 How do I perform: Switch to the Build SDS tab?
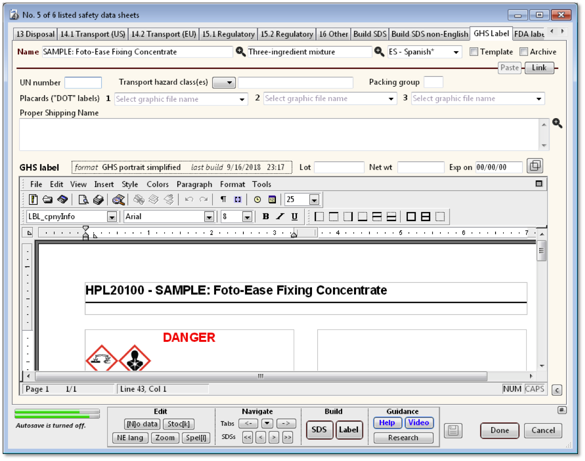370,34
